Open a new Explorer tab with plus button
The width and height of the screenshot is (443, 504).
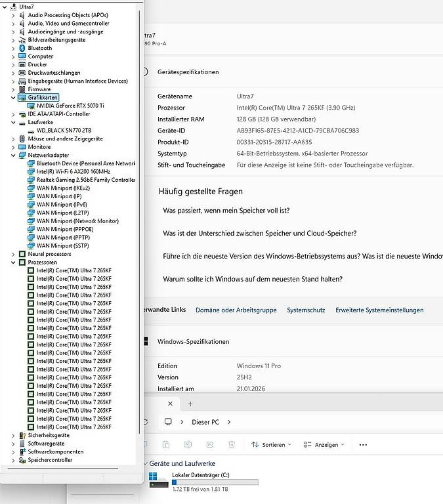(190, 404)
